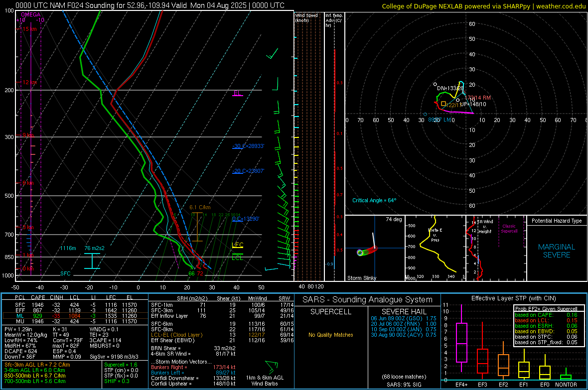The width and height of the screenshot is (588, 390).
Task: Click the Eff Inflow Layer row
Action: point(222,316)
